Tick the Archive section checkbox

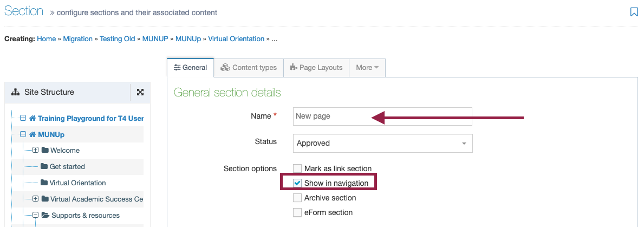297,198
